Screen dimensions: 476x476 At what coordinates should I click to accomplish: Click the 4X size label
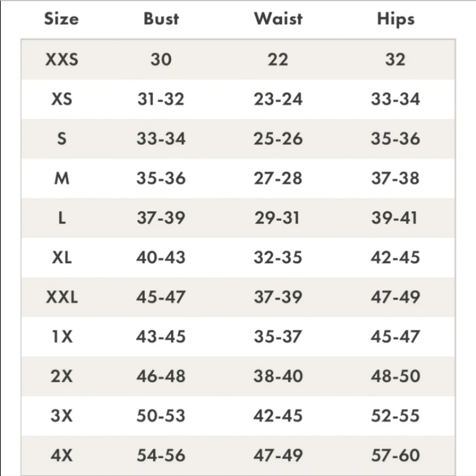62,455
